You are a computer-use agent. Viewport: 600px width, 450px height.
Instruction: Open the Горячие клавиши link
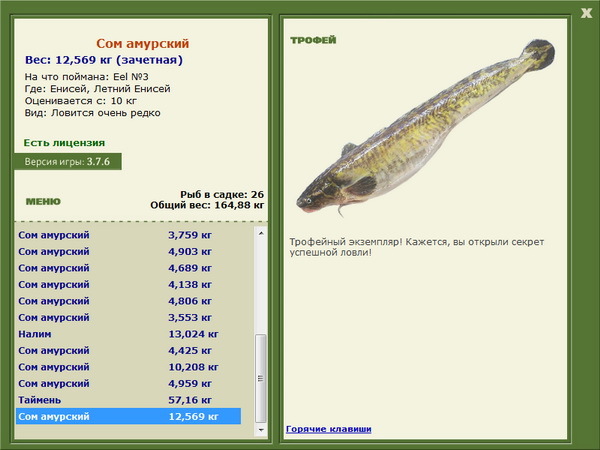click(x=329, y=429)
